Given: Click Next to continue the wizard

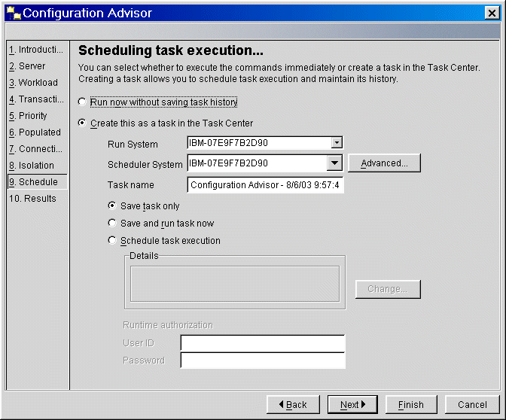Looking at the screenshot, I should (352, 405).
